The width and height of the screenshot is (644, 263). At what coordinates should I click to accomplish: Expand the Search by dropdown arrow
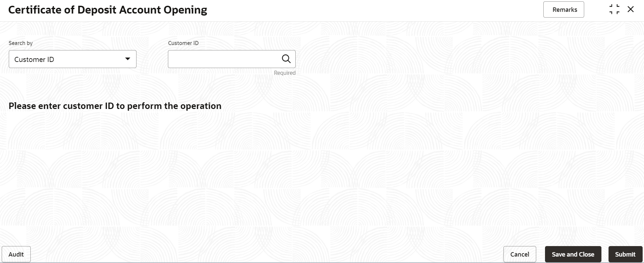point(128,59)
